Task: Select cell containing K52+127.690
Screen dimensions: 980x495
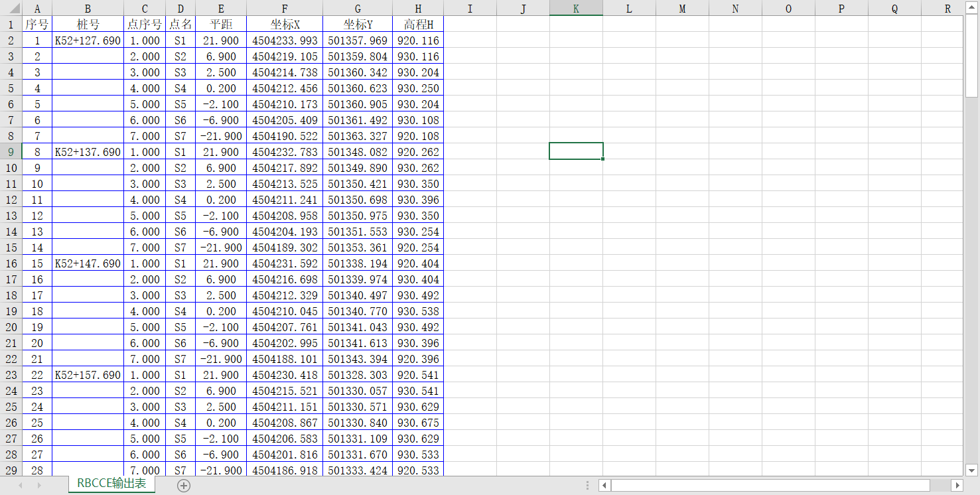Action: 88,40
